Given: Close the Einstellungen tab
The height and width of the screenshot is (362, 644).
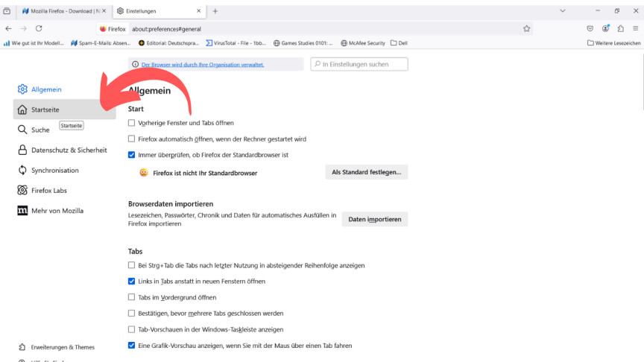Looking at the screenshot, I should pyautogui.click(x=199, y=11).
